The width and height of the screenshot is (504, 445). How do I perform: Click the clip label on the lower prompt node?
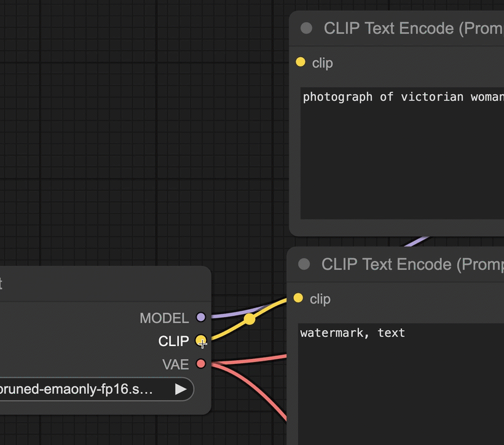[x=320, y=299]
